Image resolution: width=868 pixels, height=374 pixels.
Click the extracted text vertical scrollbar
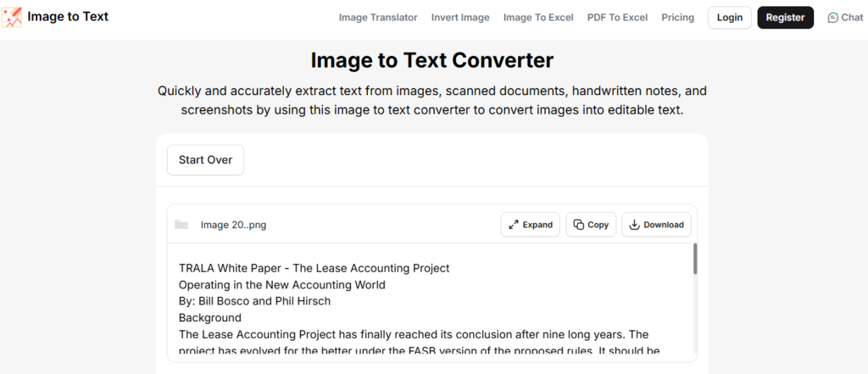(x=695, y=260)
